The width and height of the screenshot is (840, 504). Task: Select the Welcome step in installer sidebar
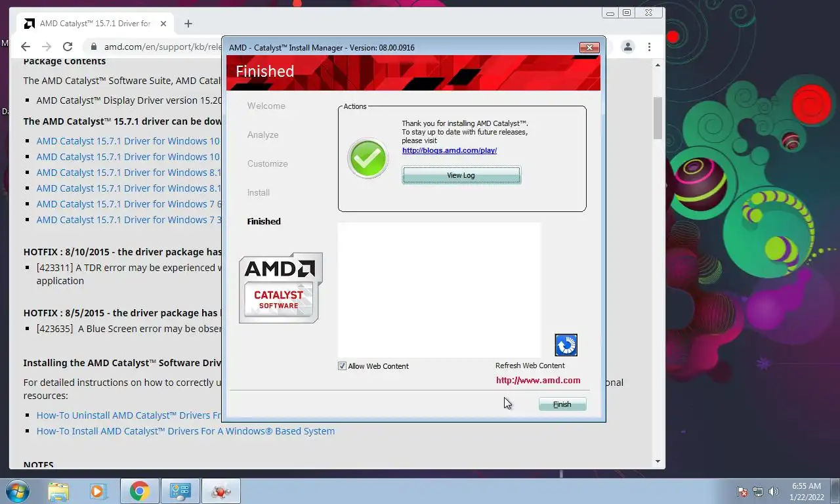point(266,106)
